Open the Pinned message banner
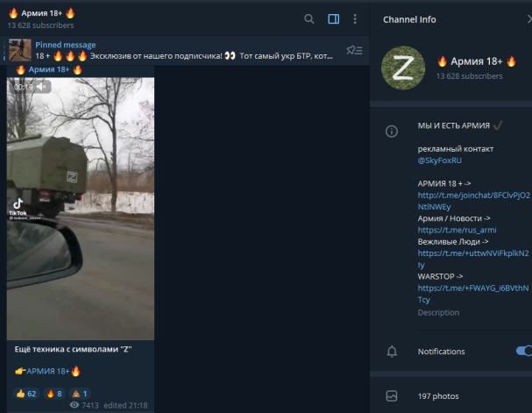 184,50
